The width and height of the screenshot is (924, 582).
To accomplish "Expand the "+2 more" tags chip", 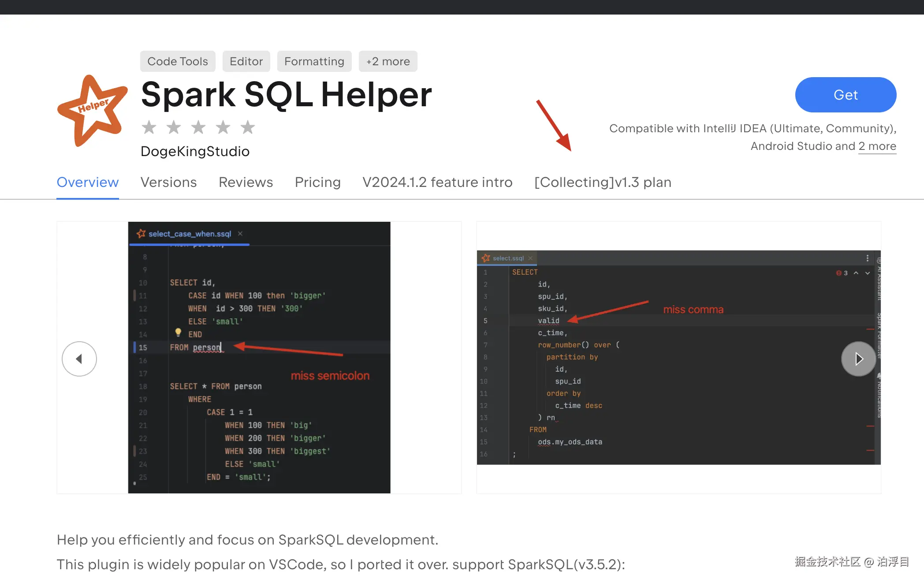I will 388,61.
